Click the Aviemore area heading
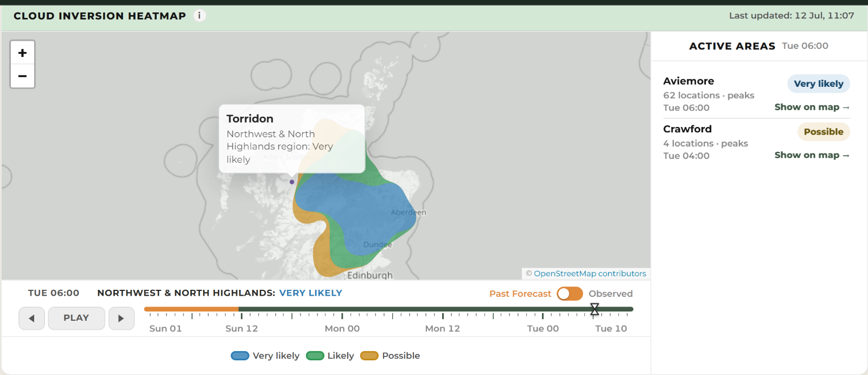 click(688, 81)
